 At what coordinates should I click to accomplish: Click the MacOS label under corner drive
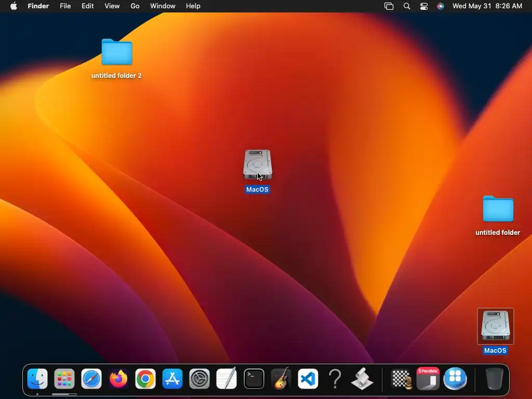click(x=495, y=351)
